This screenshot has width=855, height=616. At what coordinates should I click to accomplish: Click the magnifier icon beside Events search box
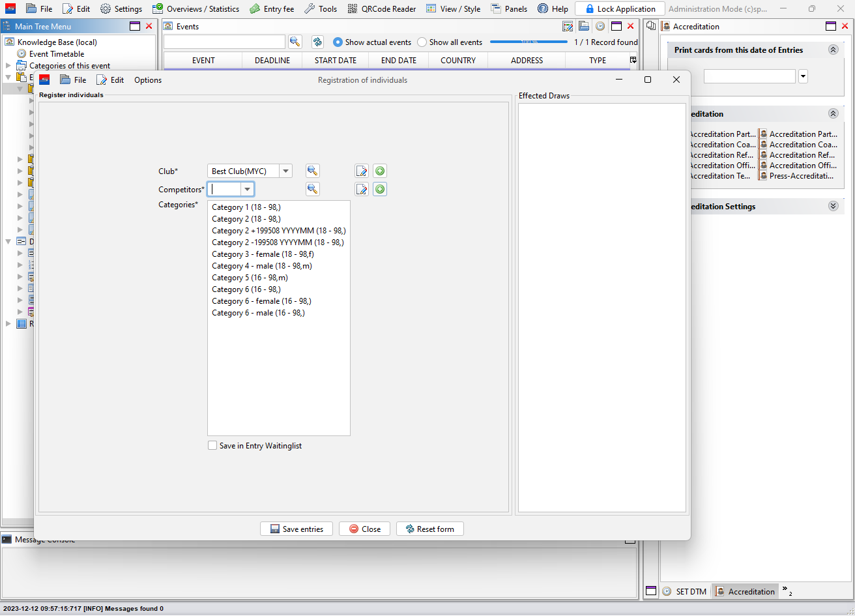[x=295, y=42]
